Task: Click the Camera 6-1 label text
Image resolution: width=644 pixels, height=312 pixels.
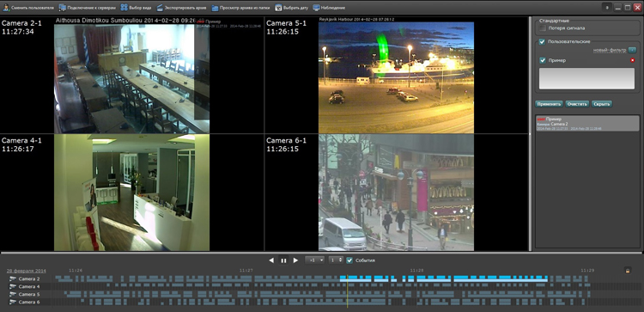Action: click(x=286, y=141)
